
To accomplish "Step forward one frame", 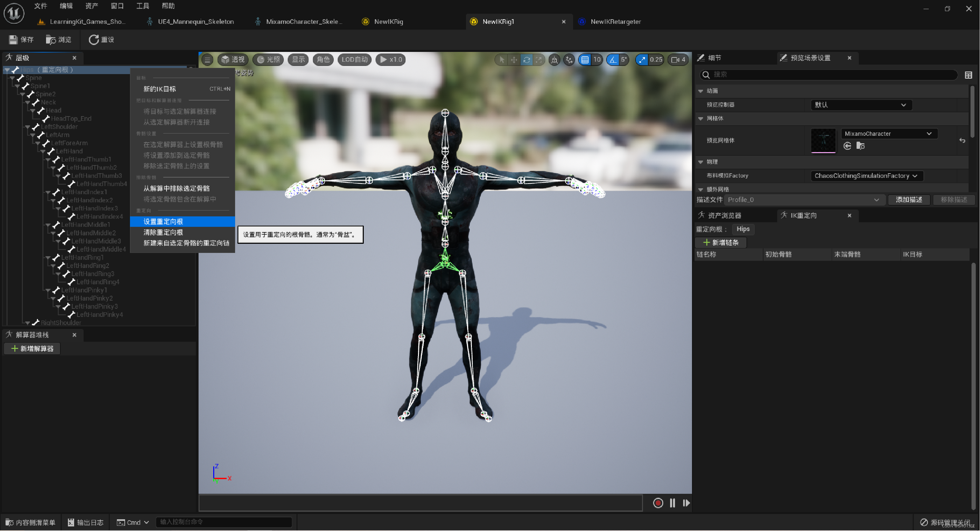I will coord(686,503).
